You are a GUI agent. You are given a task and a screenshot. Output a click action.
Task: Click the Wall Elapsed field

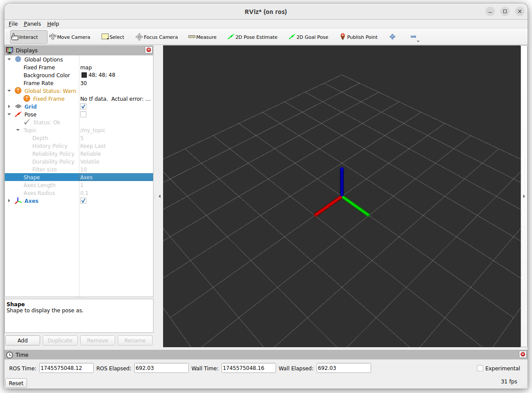(x=344, y=368)
